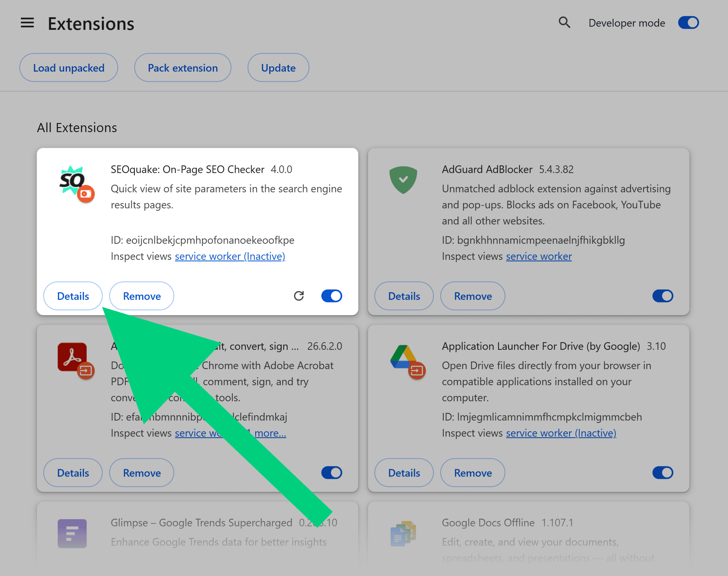Click the Update button

278,68
